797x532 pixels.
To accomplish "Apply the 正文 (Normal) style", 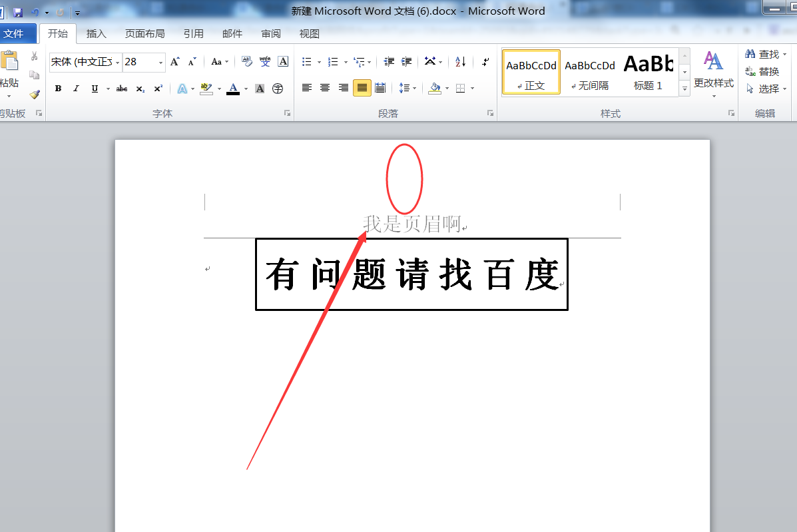I will pos(531,72).
